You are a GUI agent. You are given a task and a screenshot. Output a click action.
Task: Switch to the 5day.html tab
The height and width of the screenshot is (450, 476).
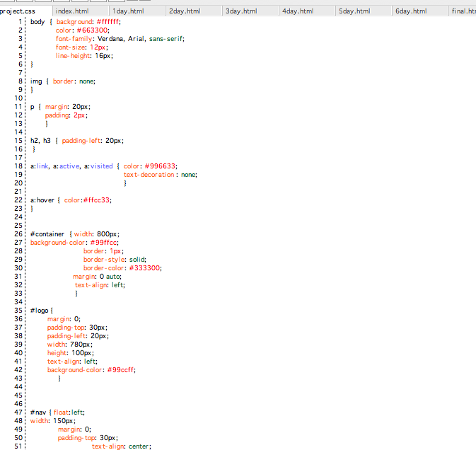tap(364, 11)
